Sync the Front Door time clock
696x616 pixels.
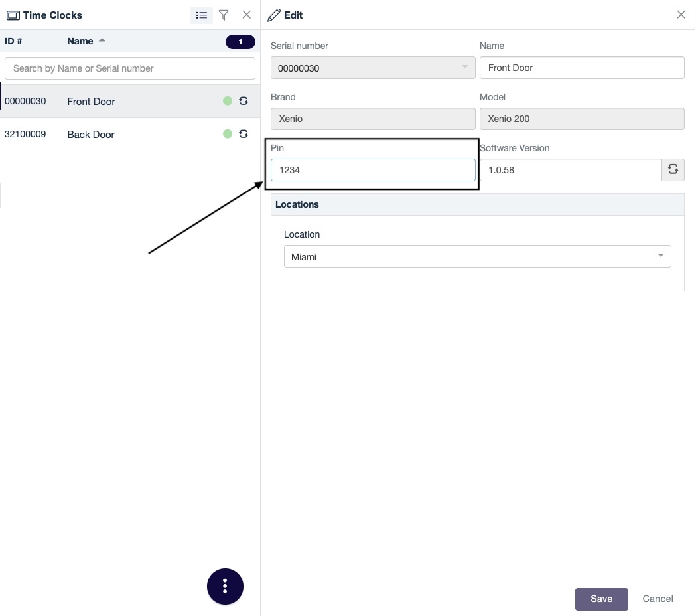[244, 101]
